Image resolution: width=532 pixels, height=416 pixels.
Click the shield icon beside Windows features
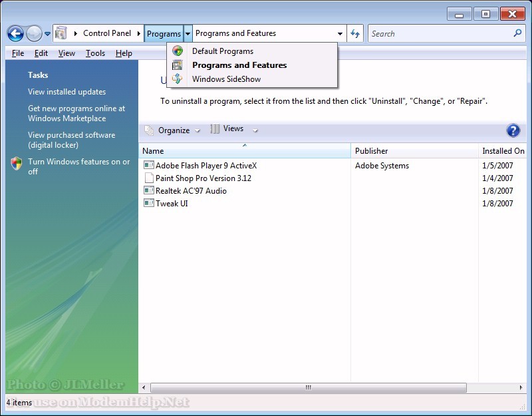16,163
